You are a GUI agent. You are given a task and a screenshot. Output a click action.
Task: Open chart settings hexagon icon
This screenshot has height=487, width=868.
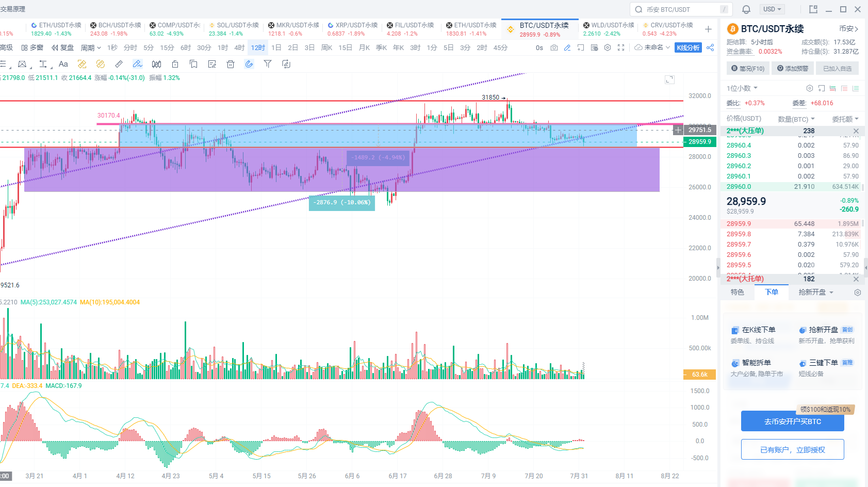[x=608, y=47]
